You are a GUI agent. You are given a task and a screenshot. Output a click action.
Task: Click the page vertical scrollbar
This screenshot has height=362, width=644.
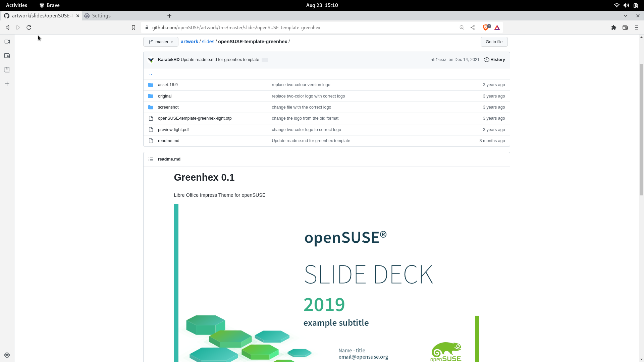point(641,129)
